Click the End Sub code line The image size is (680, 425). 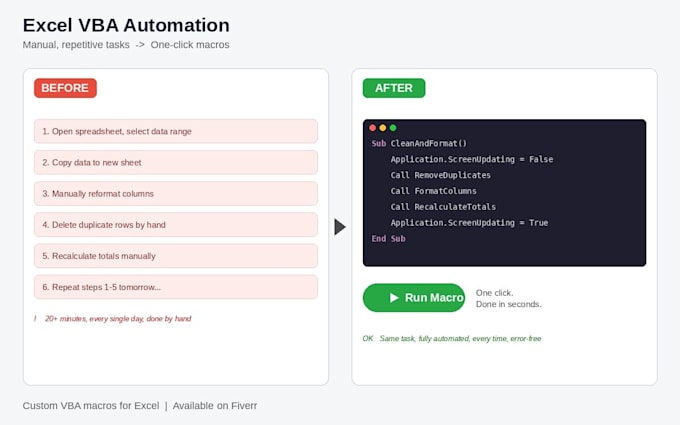coord(388,239)
